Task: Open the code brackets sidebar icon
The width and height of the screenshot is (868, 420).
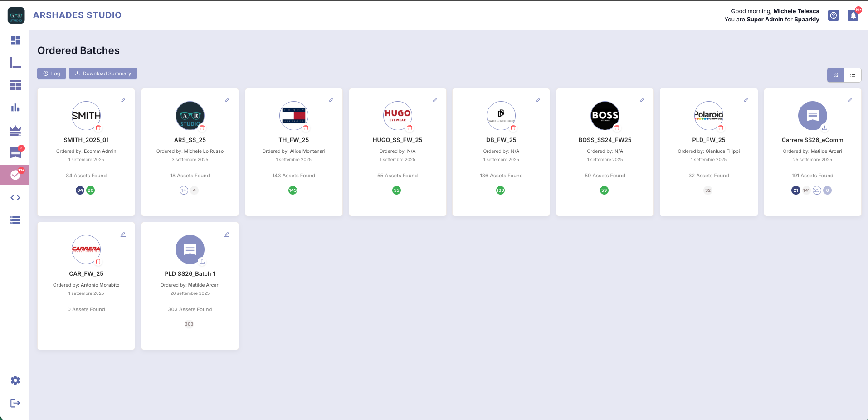Action: click(x=15, y=198)
